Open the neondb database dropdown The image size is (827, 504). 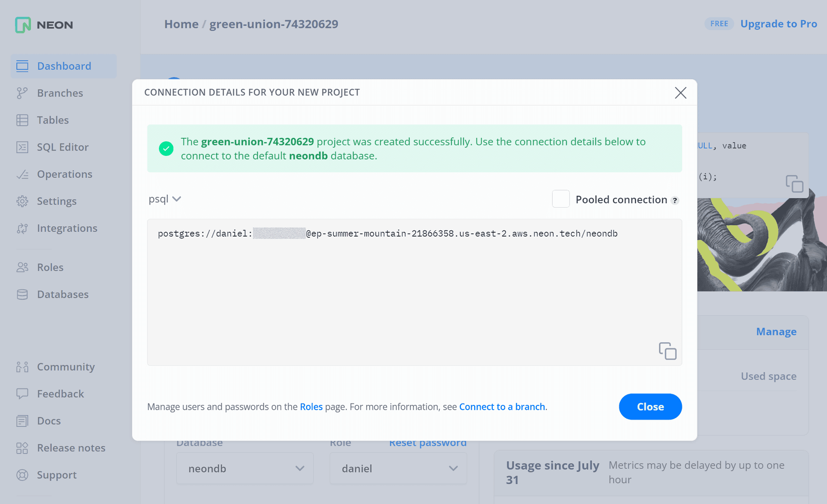coord(245,468)
